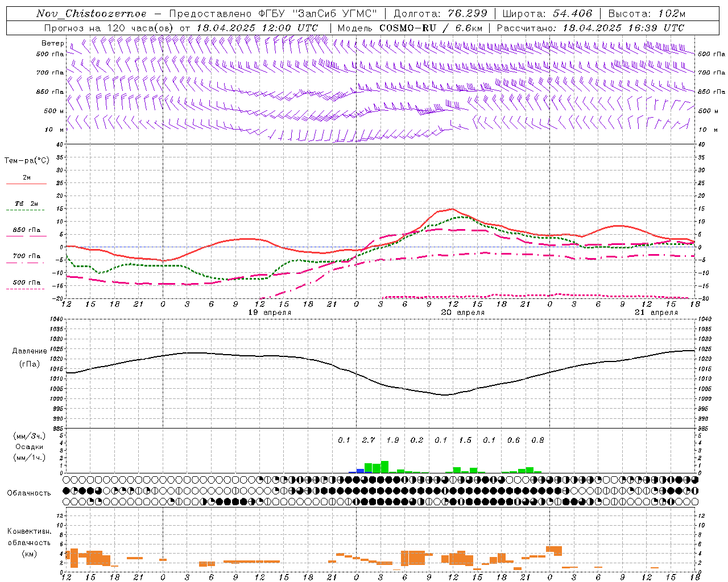The height and width of the screenshot is (582, 728).
Task: Click the Nov_Chistoozernoe station title
Action: (91, 14)
